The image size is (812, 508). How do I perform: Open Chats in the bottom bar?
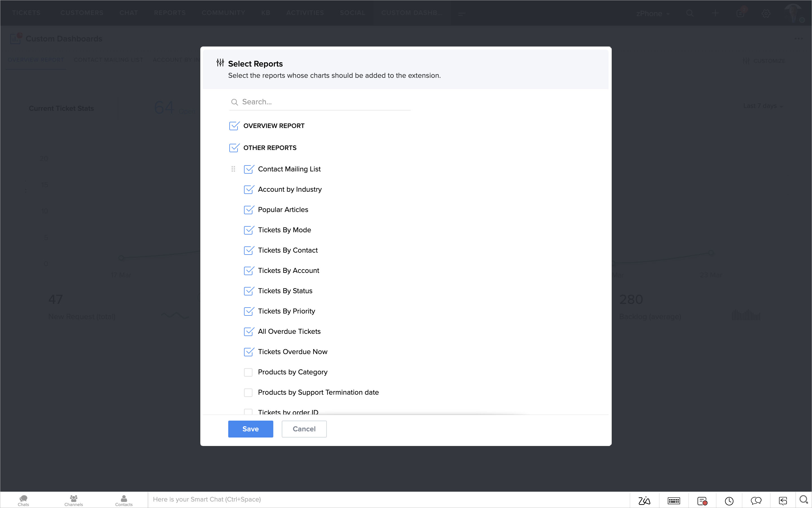coord(23,500)
